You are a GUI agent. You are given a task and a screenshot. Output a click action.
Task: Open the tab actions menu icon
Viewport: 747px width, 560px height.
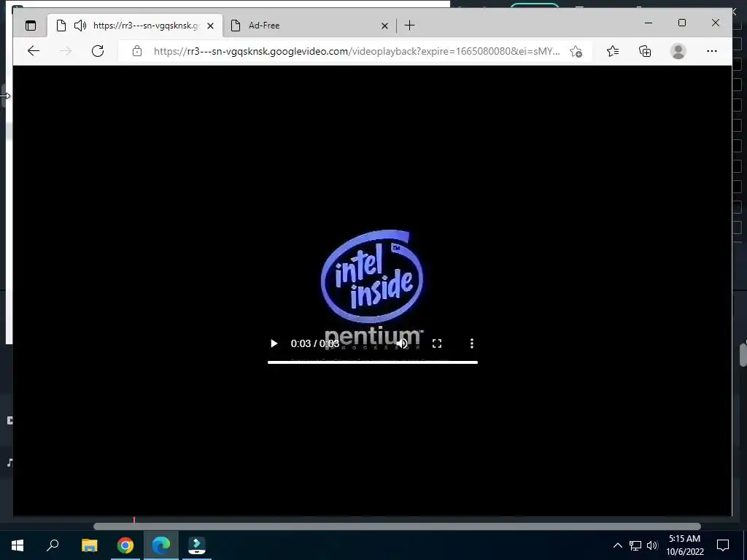click(x=31, y=26)
